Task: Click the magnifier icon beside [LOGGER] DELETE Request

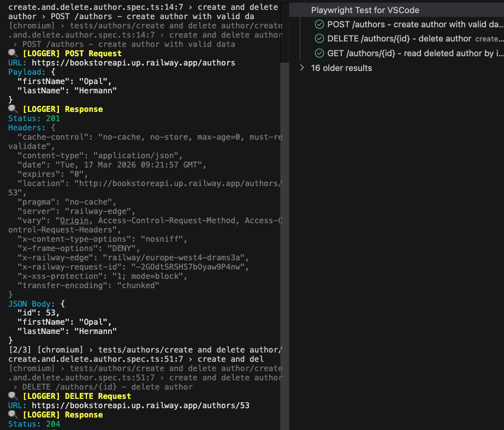Action: click(13, 396)
